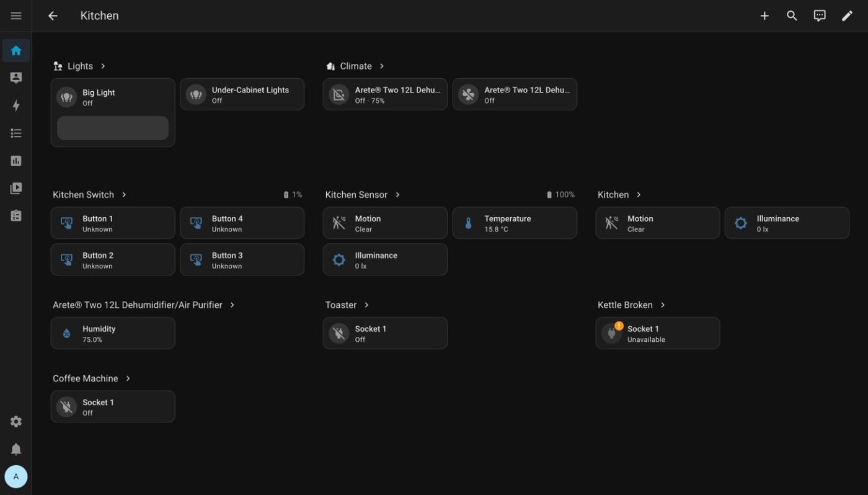
Task: Toggle the Big Light icon
Action: [67, 97]
